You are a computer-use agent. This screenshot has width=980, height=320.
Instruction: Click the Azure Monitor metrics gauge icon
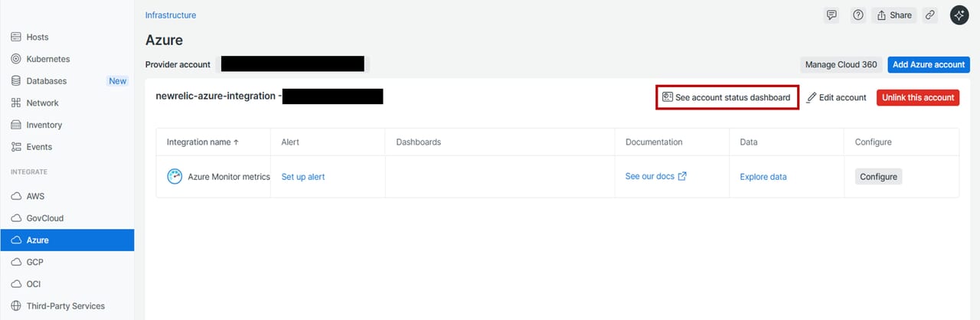tap(175, 177)
